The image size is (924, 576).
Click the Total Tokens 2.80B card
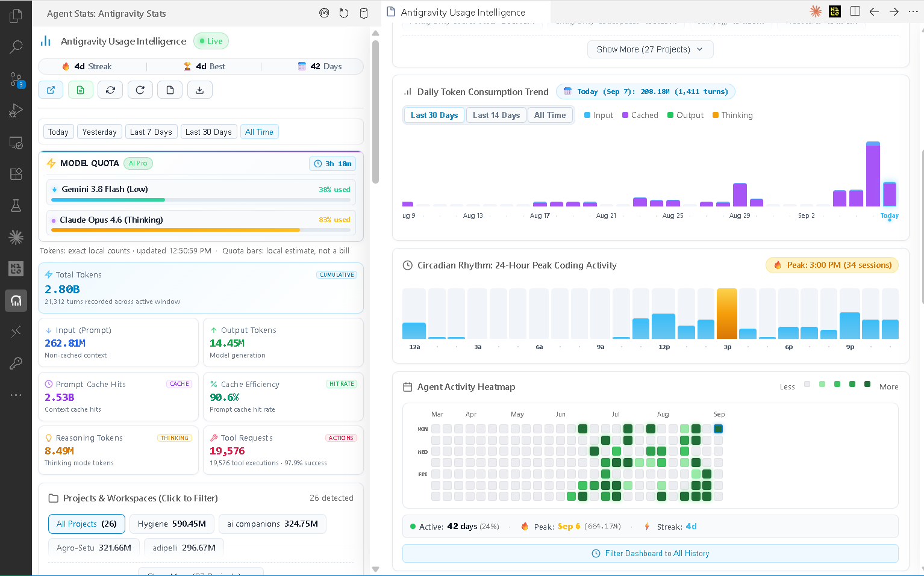[201, 288]
